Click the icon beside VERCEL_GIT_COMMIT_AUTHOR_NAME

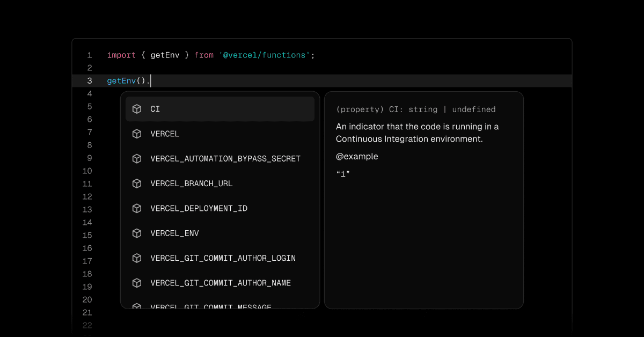click(137, 283)
